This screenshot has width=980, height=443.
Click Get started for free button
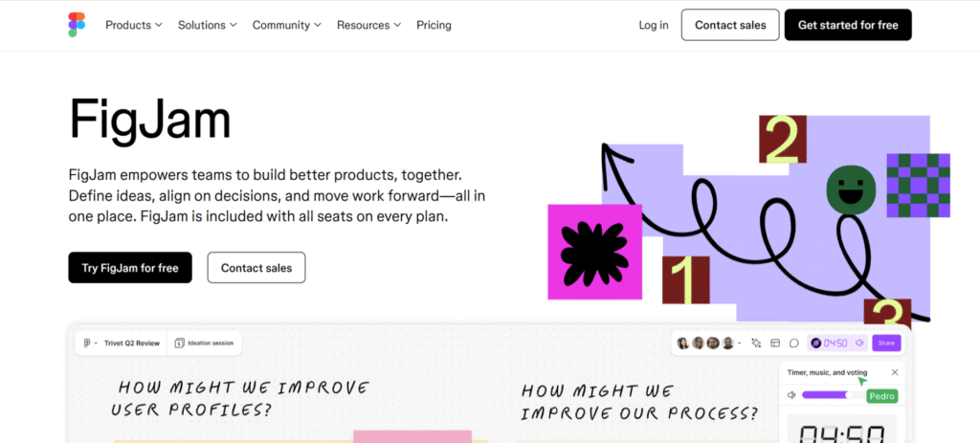[847, 25]
